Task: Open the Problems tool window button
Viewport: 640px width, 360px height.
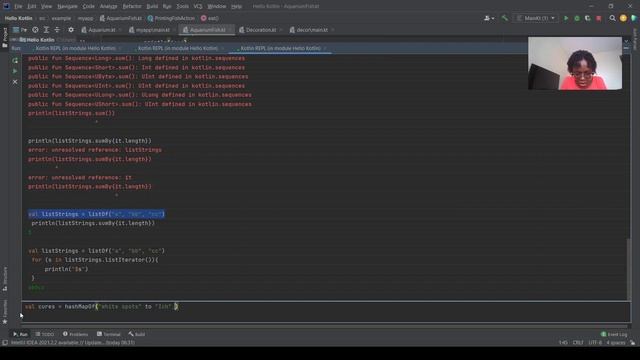Action: pos(76,334)
